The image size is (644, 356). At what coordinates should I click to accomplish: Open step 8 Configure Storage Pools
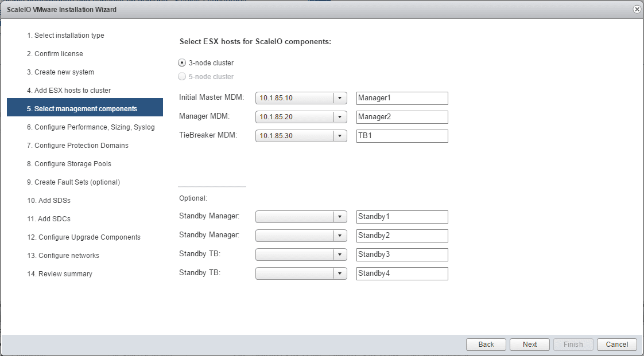coord(69,163)
